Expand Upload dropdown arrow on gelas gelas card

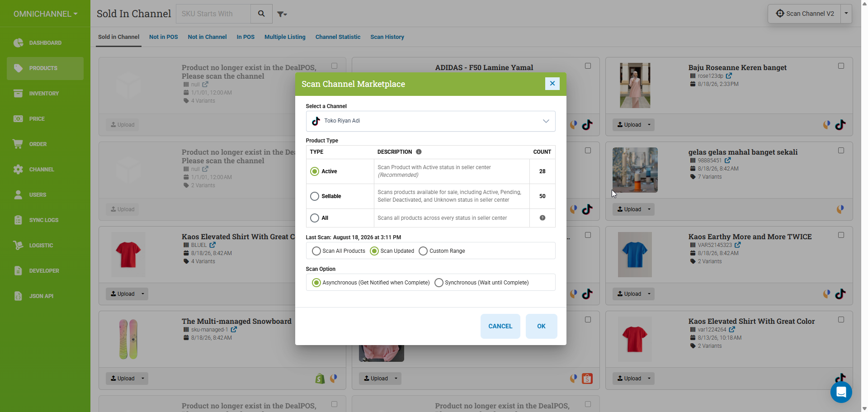click(x=649, y=209)
